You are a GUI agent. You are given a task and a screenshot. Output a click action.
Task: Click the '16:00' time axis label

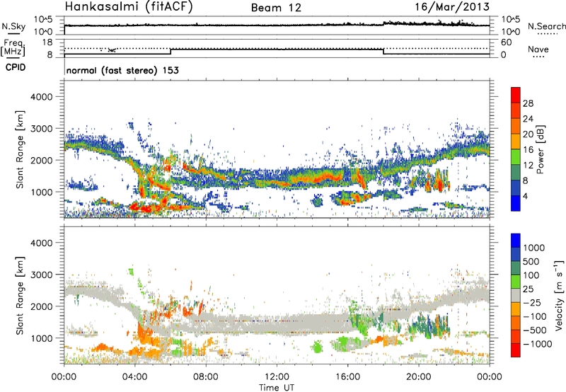347,377
